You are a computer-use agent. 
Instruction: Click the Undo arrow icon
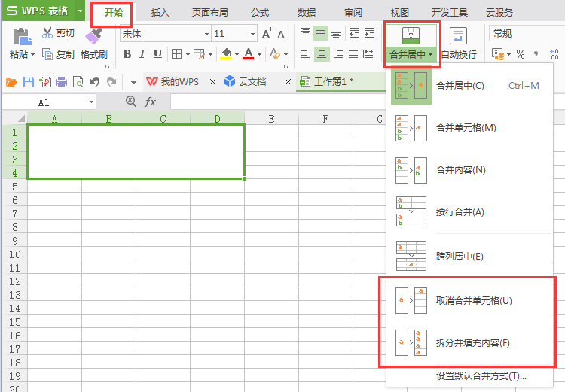point(95,82)
